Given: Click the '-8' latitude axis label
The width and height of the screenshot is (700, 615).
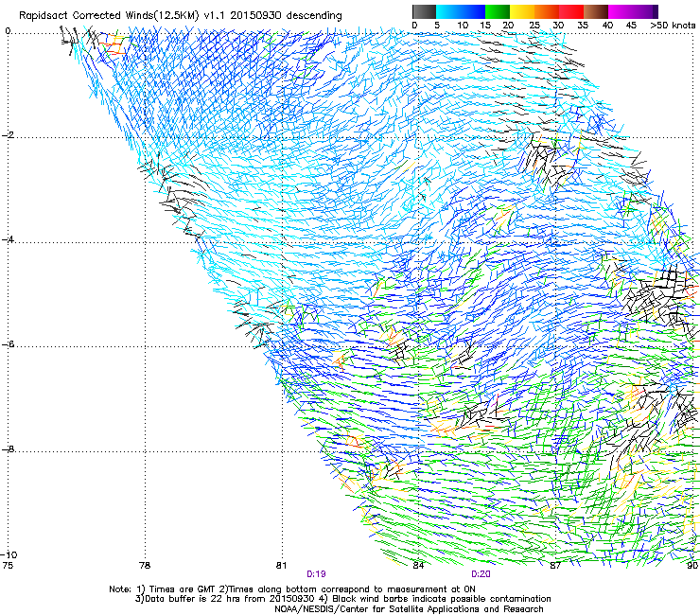Looking at the screenshot, I should click(x=8, y=448).
